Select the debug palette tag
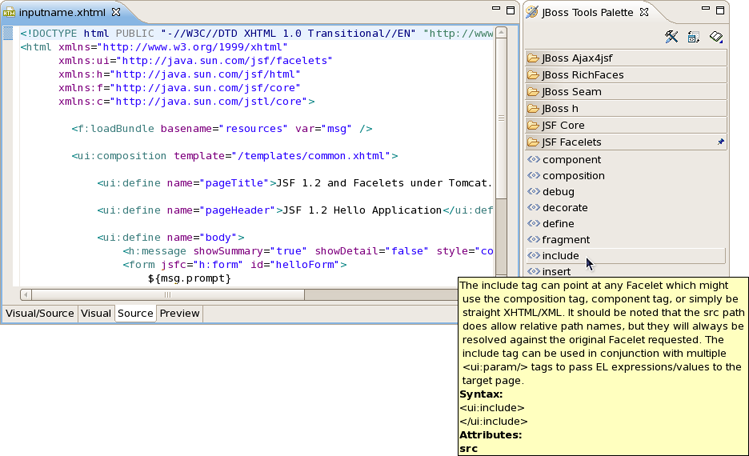Image resolution: width=749 pixels, height=456 pixels. pyautogui.click(x=626, y=191)
